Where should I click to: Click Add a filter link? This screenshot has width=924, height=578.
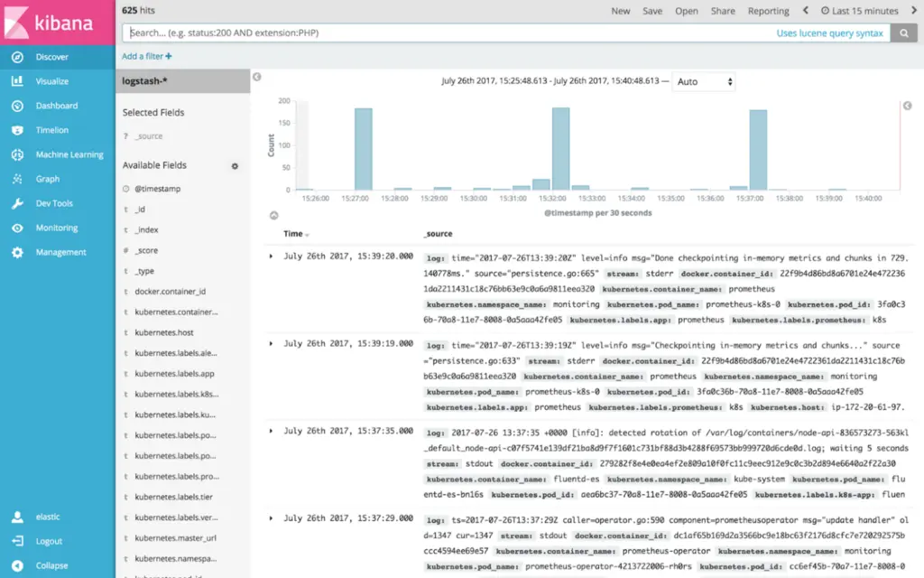click(147, 56)
